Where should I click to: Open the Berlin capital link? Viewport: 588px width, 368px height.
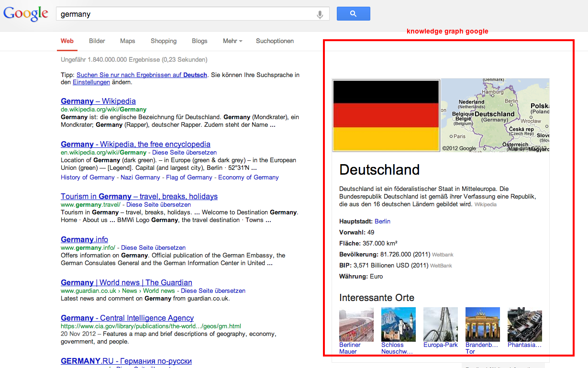pos(382,221)
